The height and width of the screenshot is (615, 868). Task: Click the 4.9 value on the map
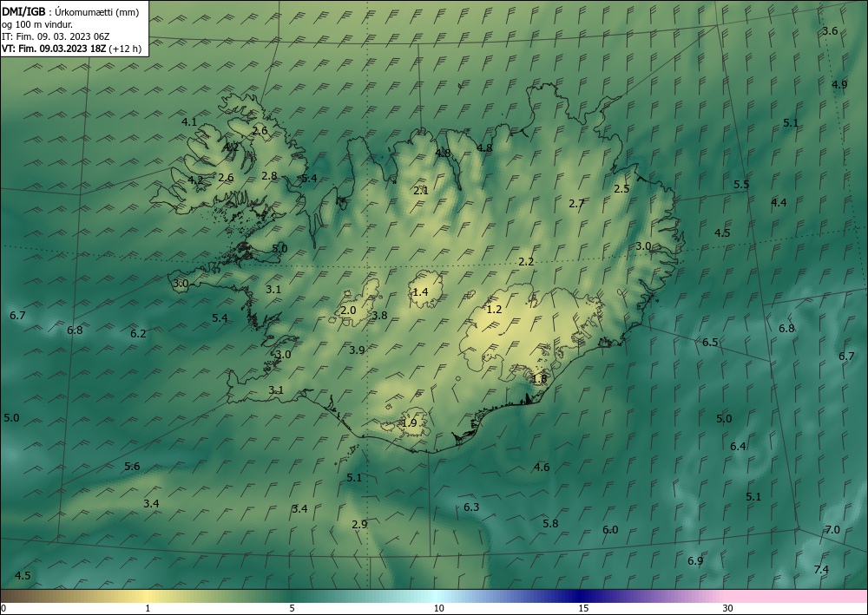click(x=839, y=85)
